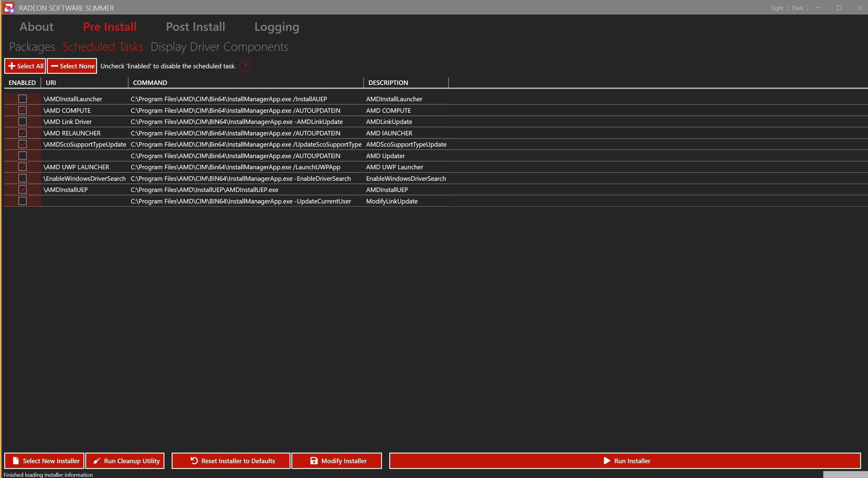Viewport: 868px width, 478px height.
Task: Switch to the Light theme
Action: (x=777, y=8)
